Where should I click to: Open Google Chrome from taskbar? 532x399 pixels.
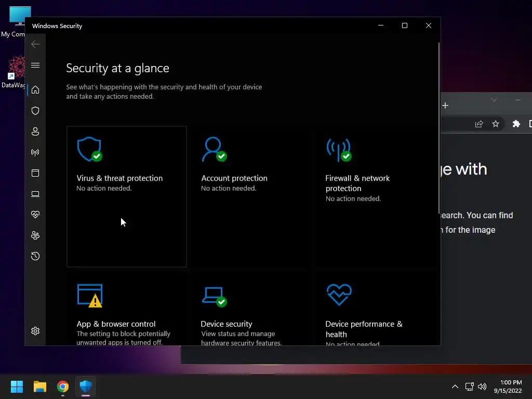point(63,387)
